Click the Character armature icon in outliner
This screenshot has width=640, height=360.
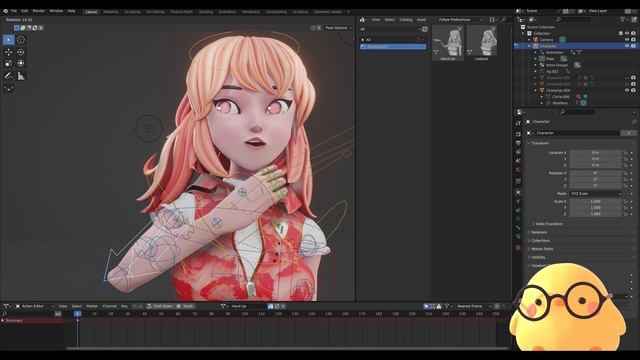(x=536, y=46)
